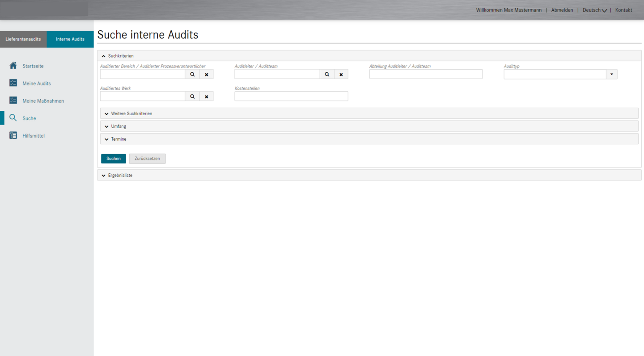The height and width of the screenshot is (356, 644).
Task: Click the Startseite house icon
Action: pyautogui.click(x=13, y=66)
